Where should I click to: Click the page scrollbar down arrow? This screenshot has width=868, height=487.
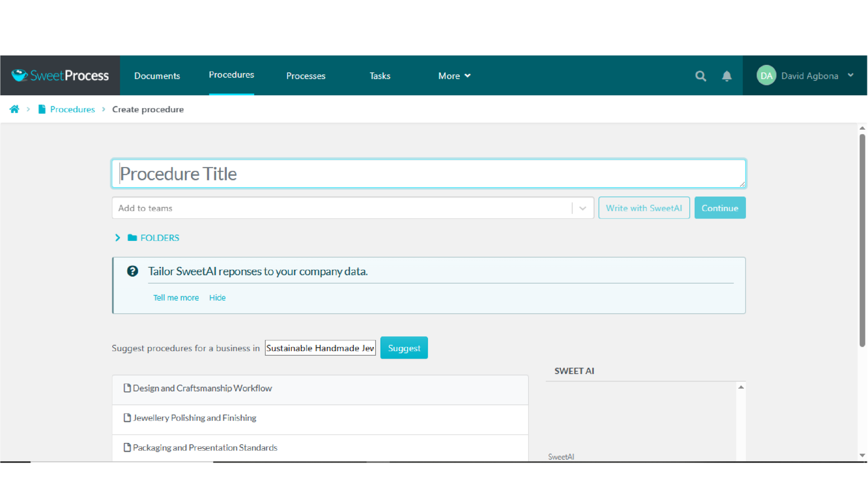click(862, 456)
